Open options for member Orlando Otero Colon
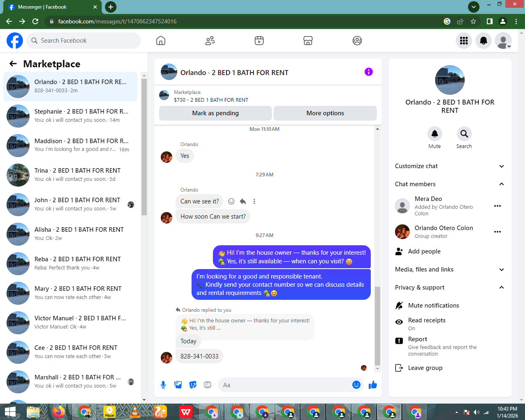The height and width of the screenshot is (420, 525). tap(498, 232)
